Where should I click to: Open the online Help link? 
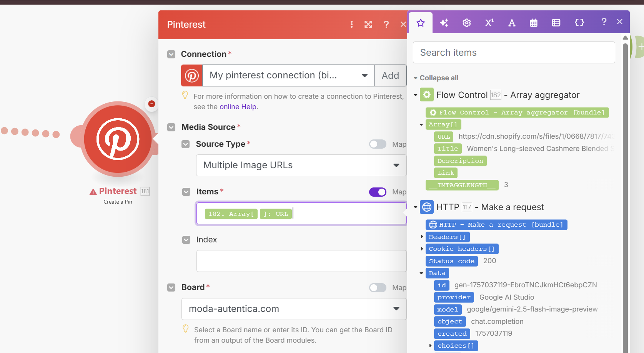(x=238, y=107)
